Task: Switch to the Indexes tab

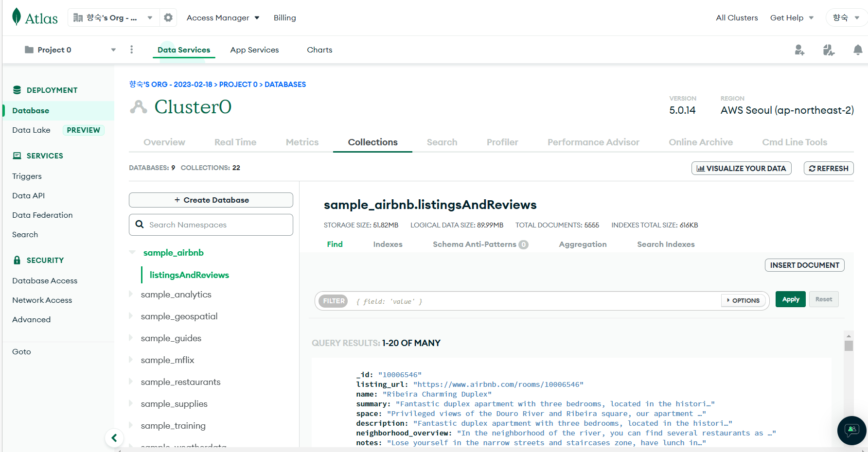Action: point(388,244)
